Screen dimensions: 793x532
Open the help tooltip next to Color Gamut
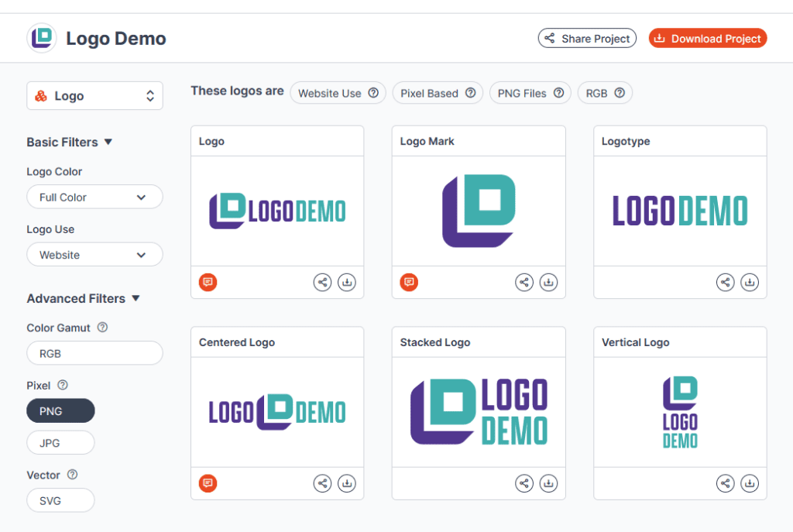click(x=102, y=328)
